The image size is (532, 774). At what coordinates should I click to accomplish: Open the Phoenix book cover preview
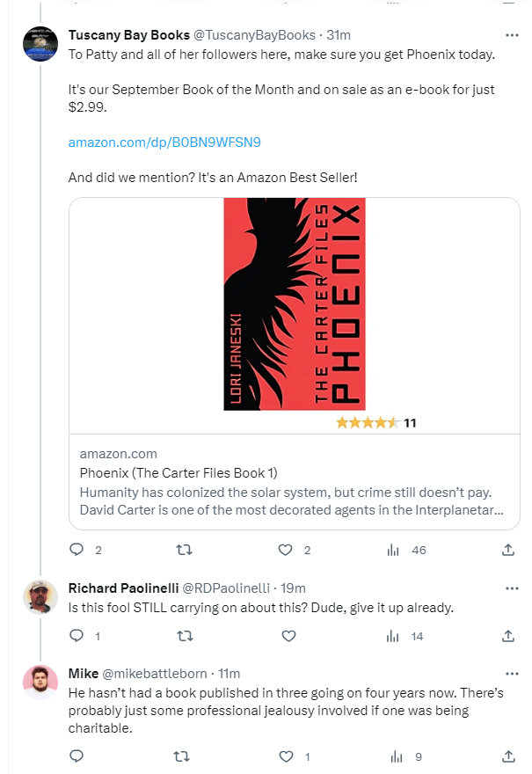[x=294, y=304]
